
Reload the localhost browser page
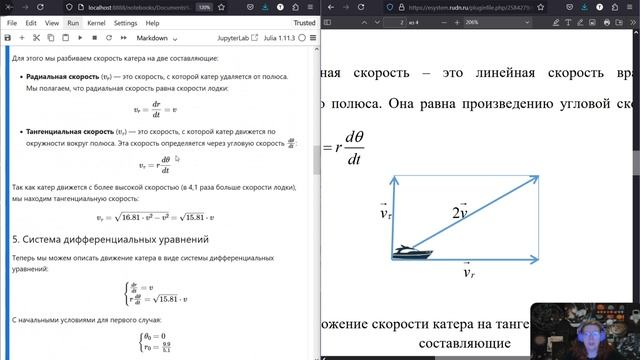tap(40, 7)
